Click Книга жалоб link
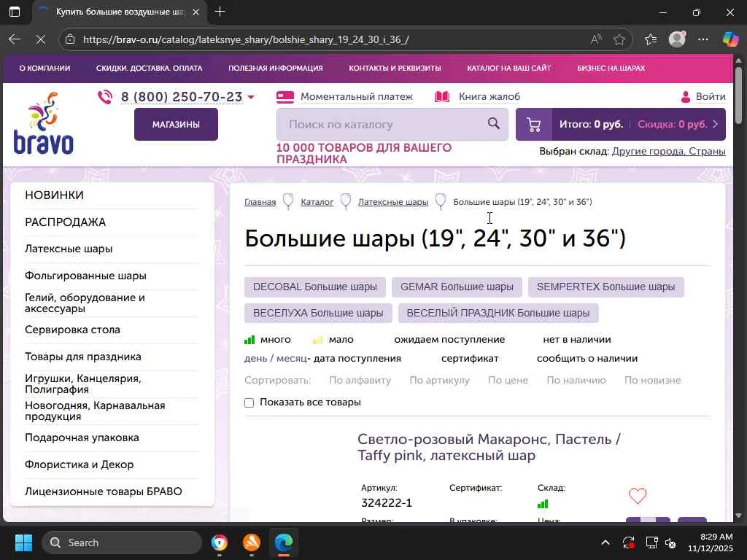The width and height of the screenshot is (747, 560). coord(489,97)
